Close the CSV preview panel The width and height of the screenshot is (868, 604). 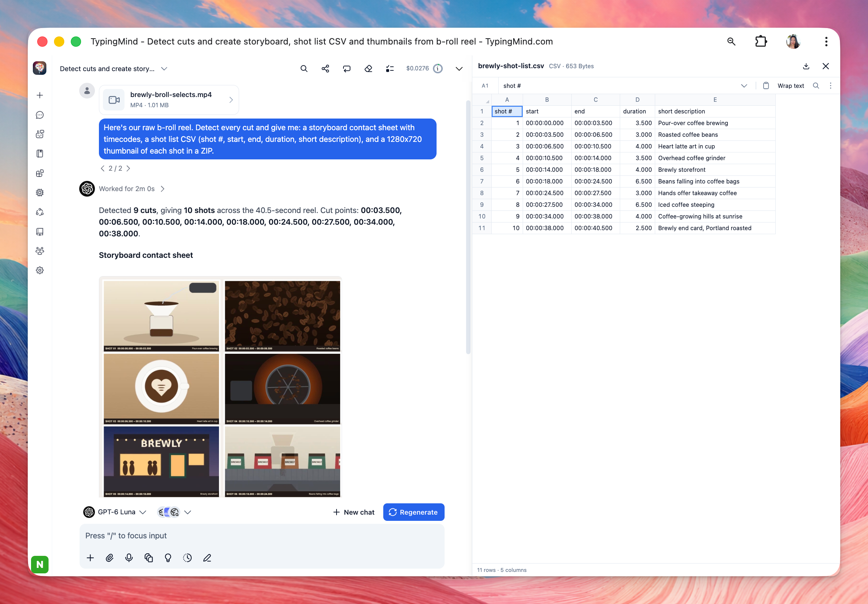tap(826, 66)
